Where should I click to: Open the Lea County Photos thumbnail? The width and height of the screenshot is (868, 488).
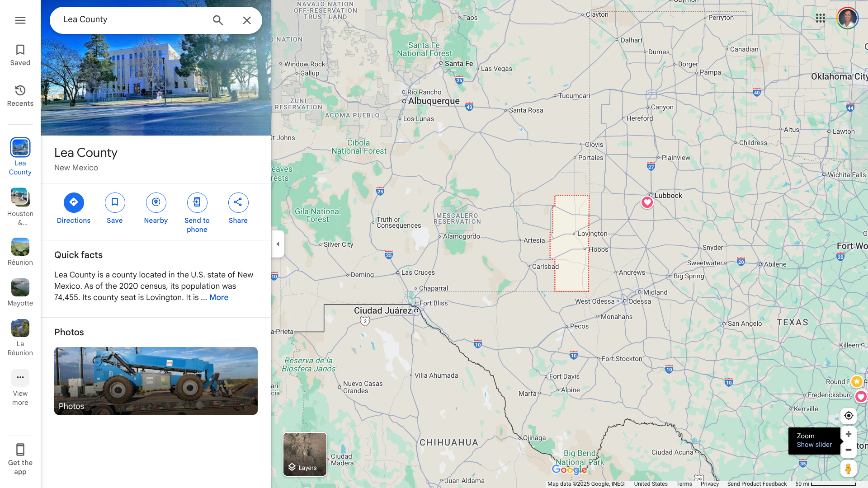(156, 381)
